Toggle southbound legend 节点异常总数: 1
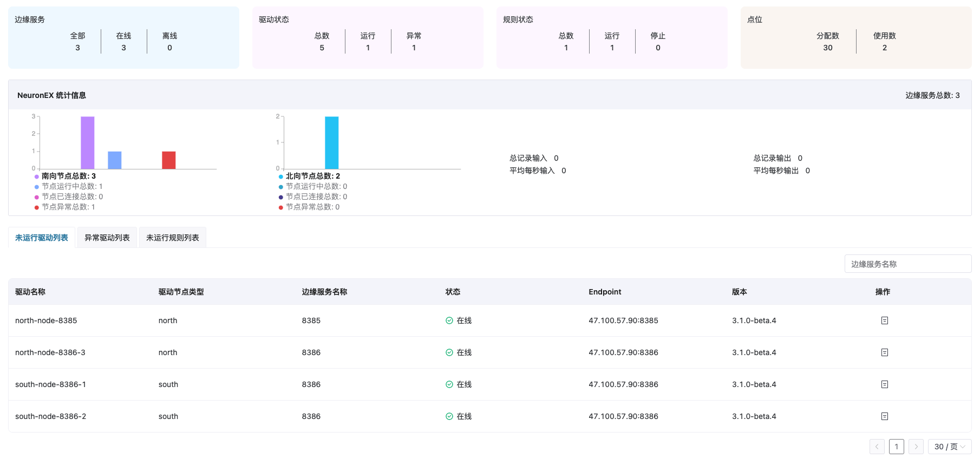Viewport: 980px width, 465px height. tap(64, 207)
